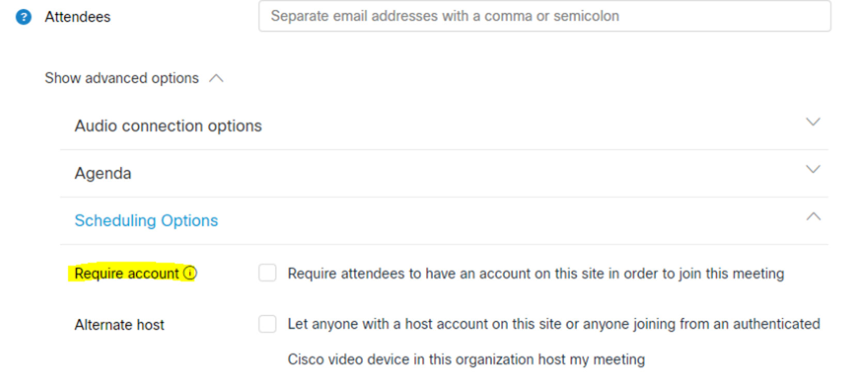Enable the Require account checkbox
The image size is (868, 389).
268,273
